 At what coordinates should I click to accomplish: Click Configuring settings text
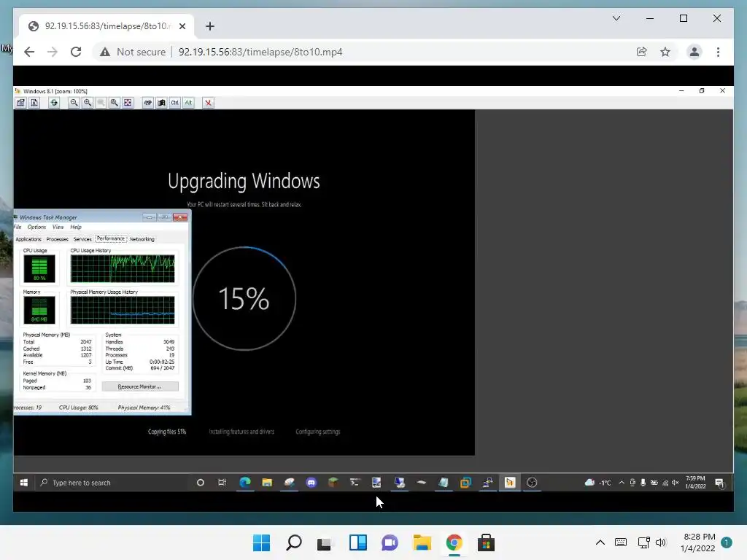(x=318, y=432)
